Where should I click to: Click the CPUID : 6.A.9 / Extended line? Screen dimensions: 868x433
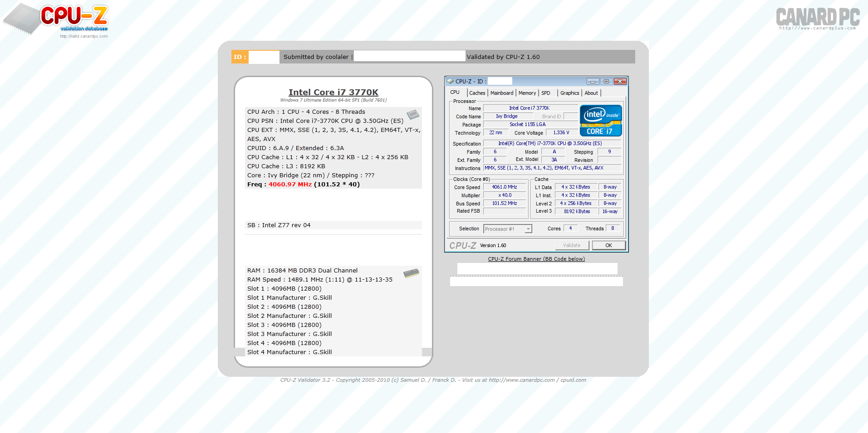click(x=295, y=148)
